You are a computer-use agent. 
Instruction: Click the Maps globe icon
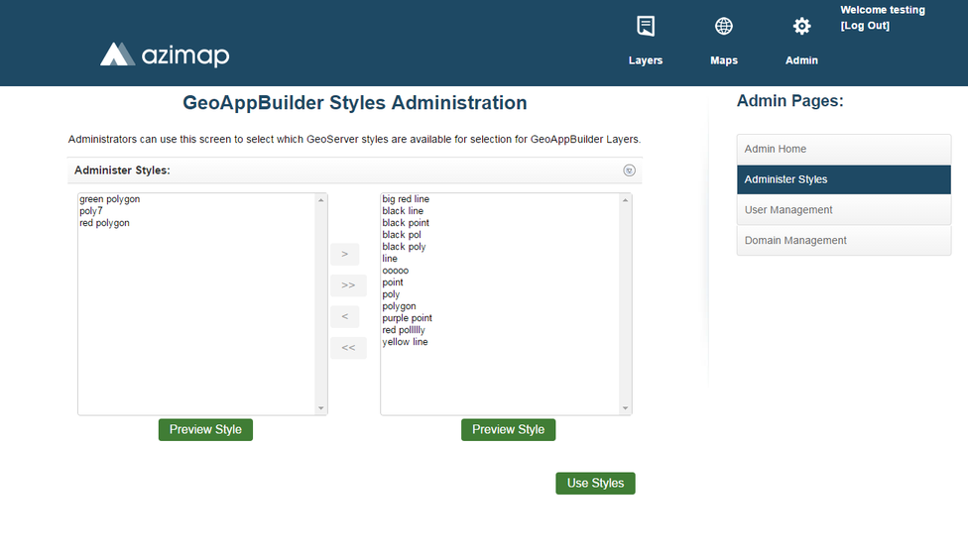[x=724, y=27]
